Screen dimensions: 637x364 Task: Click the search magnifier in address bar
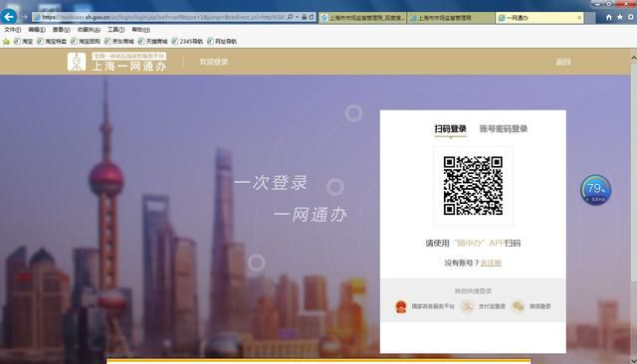(x=290, y=17)
